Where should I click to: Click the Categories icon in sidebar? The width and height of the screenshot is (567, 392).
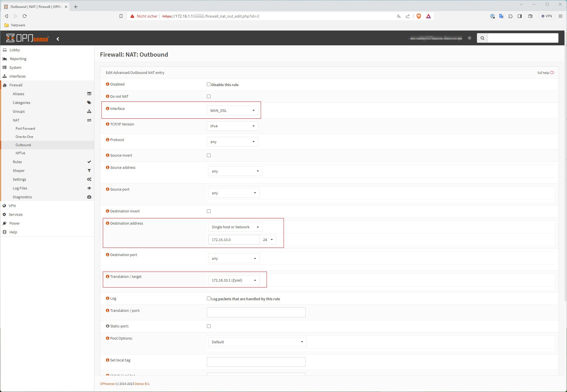[x=89, y=103]
